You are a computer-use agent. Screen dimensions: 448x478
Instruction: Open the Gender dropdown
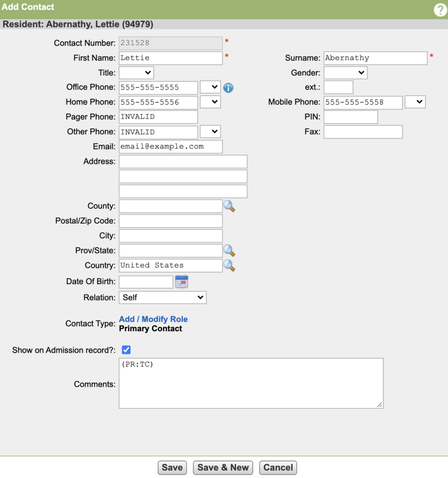345,73
